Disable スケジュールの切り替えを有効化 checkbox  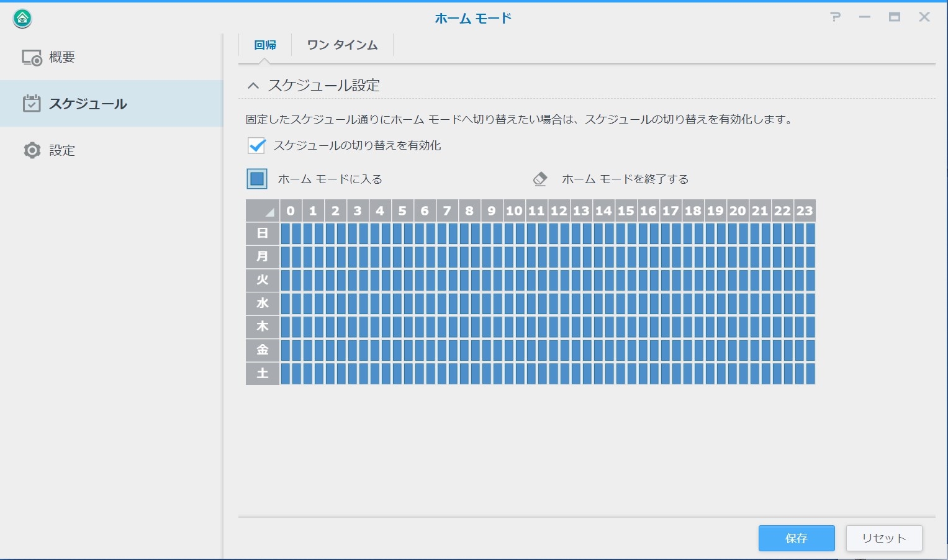pos(256,146)
